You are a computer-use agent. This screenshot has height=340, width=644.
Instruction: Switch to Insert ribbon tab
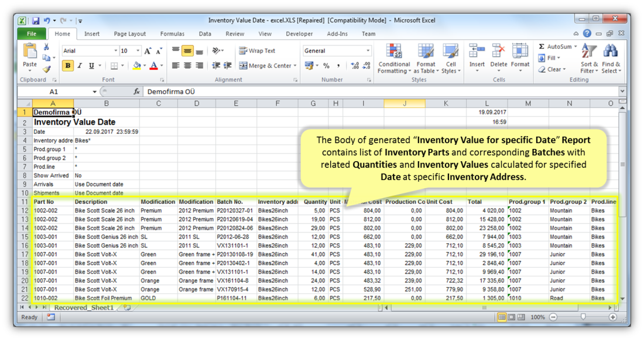91,34
